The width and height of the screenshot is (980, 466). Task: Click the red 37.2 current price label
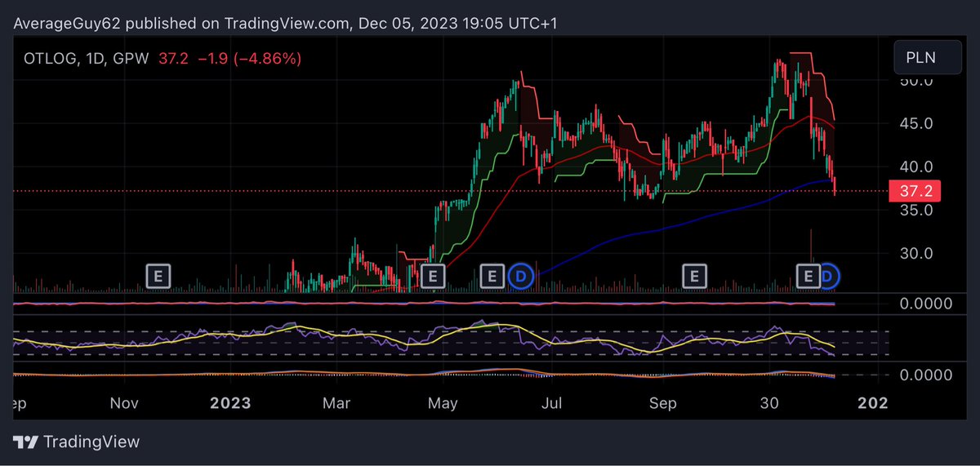click(x=915, y=191)
